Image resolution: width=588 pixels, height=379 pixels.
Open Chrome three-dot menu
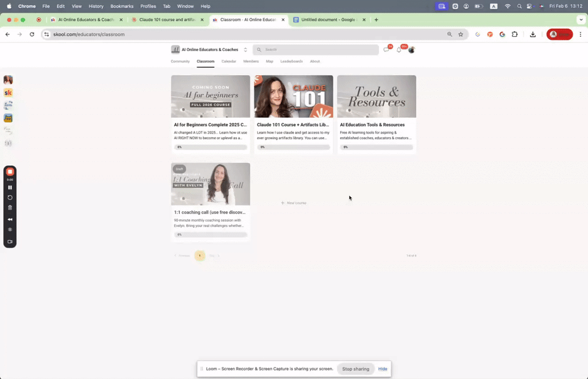click(581, 34)
